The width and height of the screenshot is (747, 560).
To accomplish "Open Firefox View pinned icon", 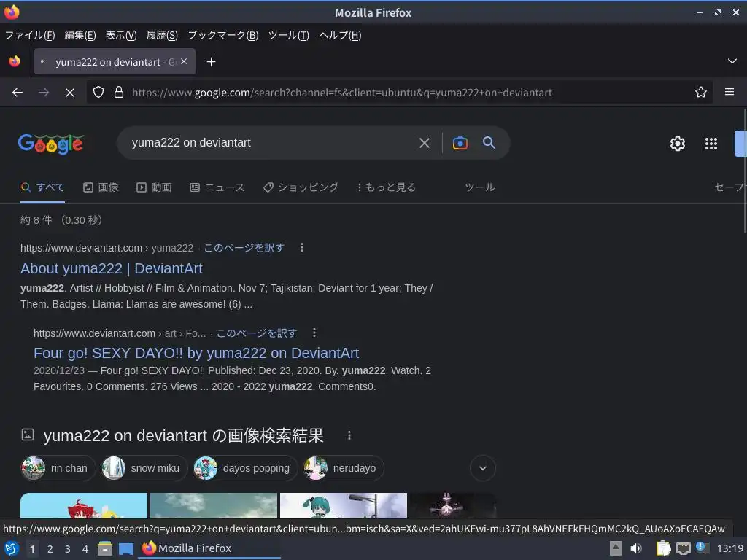I will [x=15, y=61].
